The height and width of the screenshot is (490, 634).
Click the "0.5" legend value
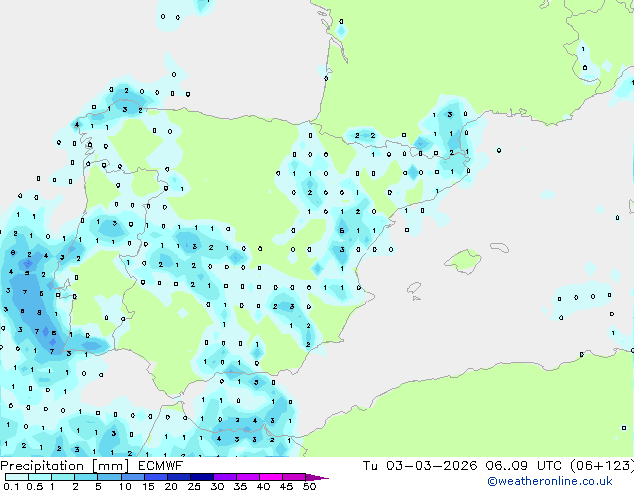point(34,486)
